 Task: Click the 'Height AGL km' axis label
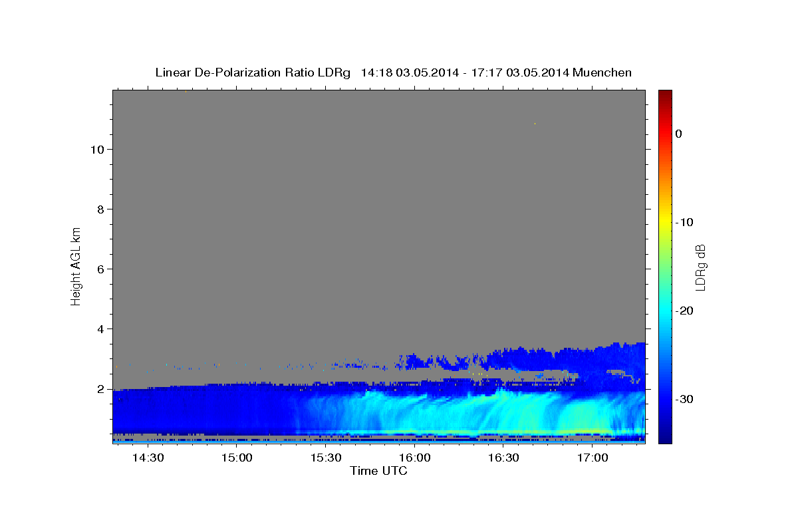click(76, 265)
